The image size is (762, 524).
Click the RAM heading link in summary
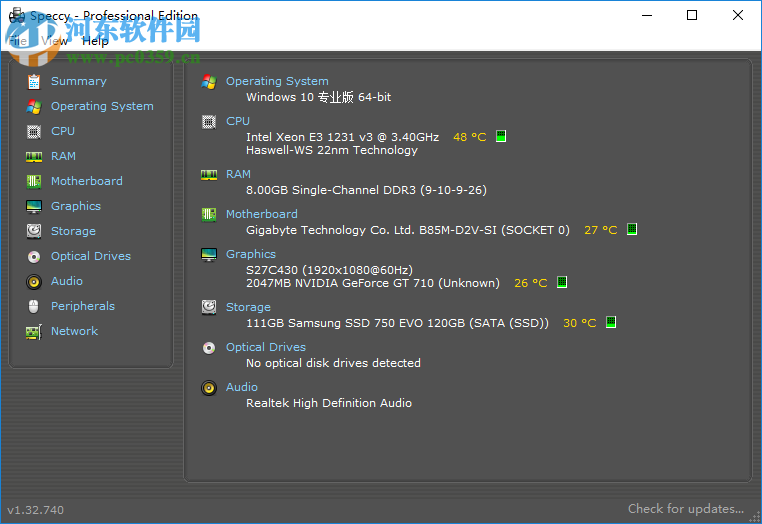238,174
